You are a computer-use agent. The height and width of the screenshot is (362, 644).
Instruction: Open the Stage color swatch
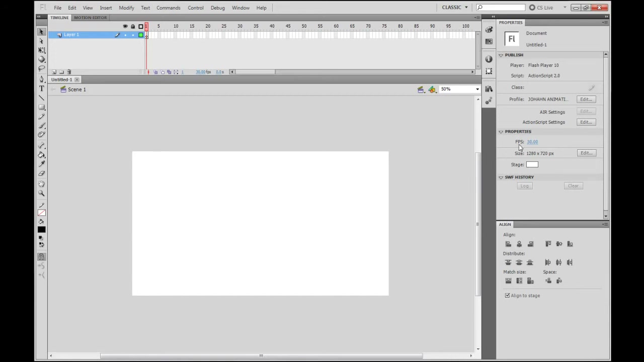[x=532, y=165]
